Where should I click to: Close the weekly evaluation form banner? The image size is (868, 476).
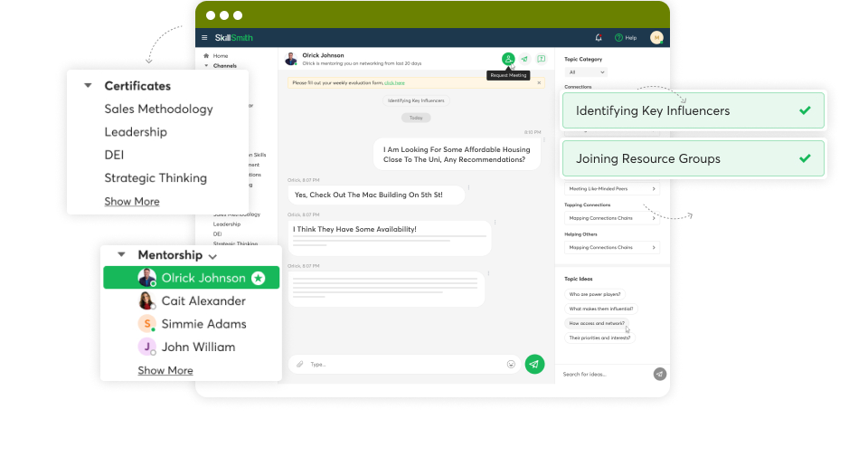click(540, 82)
